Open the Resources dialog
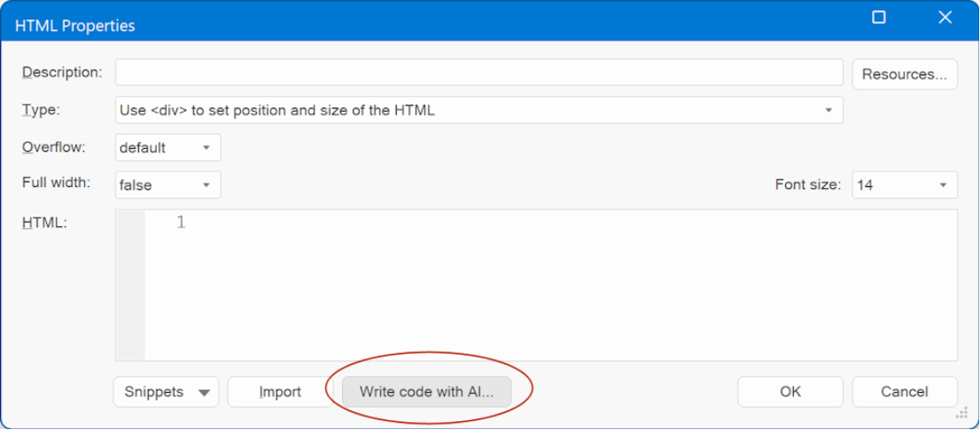 click(x=905, y=74)
